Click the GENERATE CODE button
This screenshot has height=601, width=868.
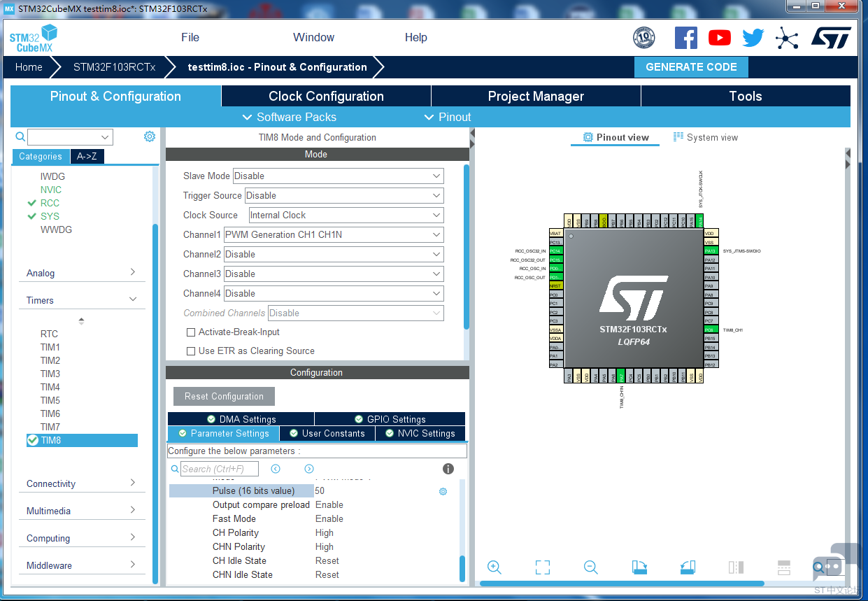click(691, 67)
